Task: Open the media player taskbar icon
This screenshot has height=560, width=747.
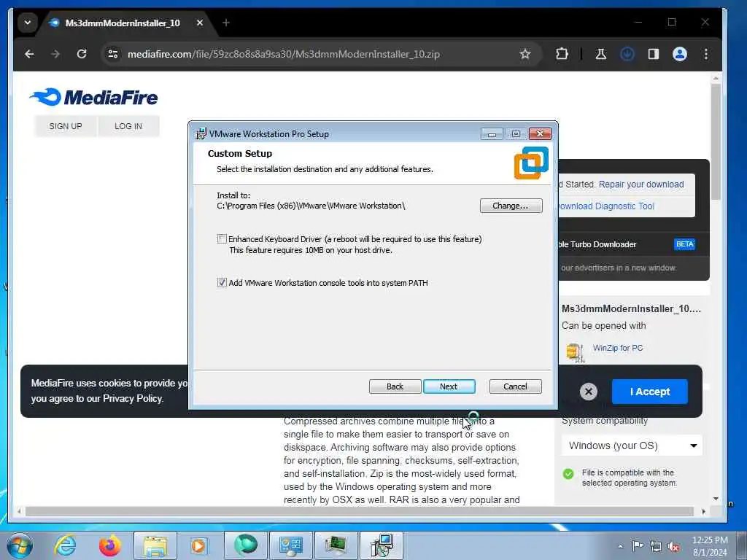Action: click(199, 545)
